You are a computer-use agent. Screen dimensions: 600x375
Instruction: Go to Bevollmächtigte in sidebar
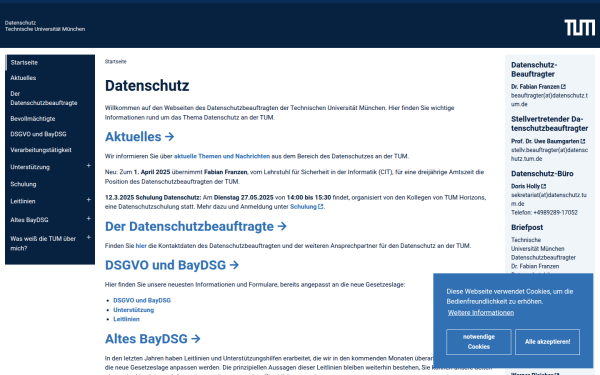(x=50, y=119)
